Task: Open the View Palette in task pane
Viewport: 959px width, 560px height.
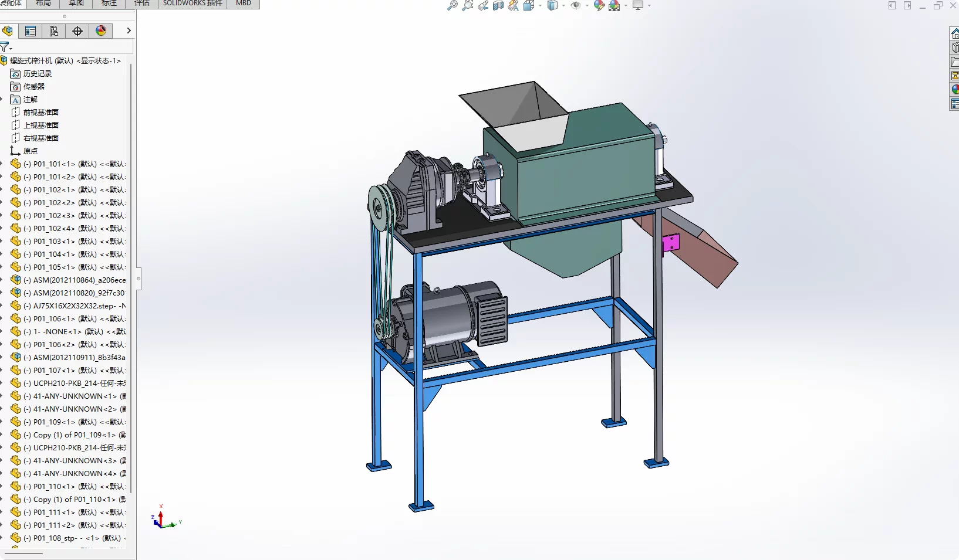Action: 955,76
